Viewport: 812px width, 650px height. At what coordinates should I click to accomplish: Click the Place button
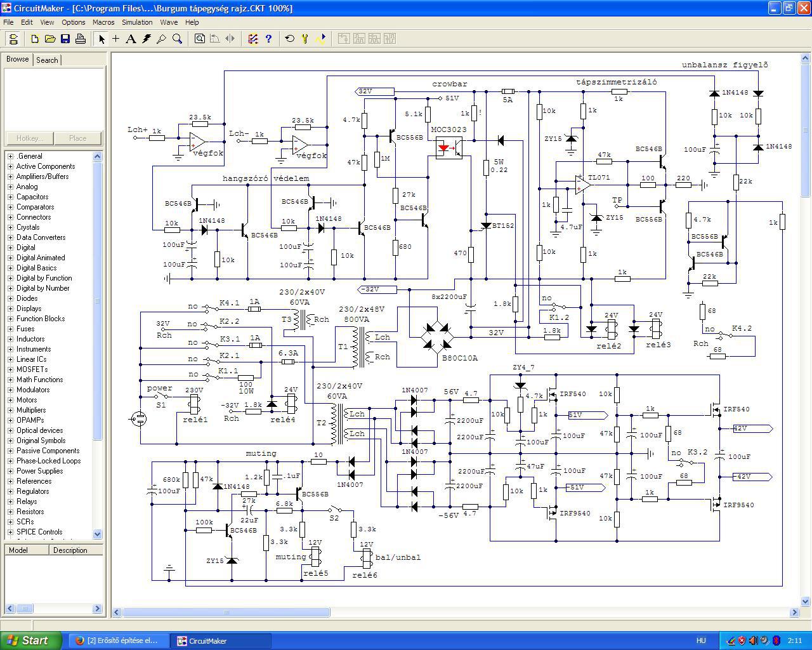(x=78, y=138)
